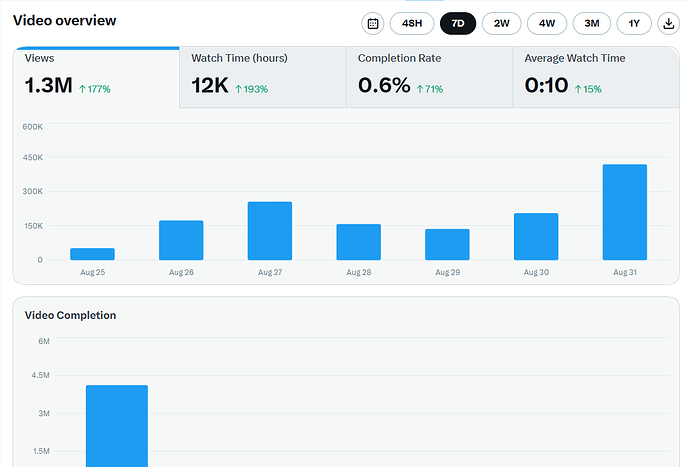The height and width of the screenshot is (467, 690).
Task: Click the Aug 29 views bar
Action: [x=447, y=244]
